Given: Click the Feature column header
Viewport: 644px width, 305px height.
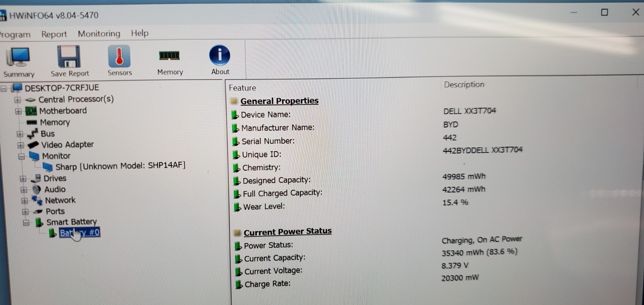Looking at the screenshot, I should [242, 88].
